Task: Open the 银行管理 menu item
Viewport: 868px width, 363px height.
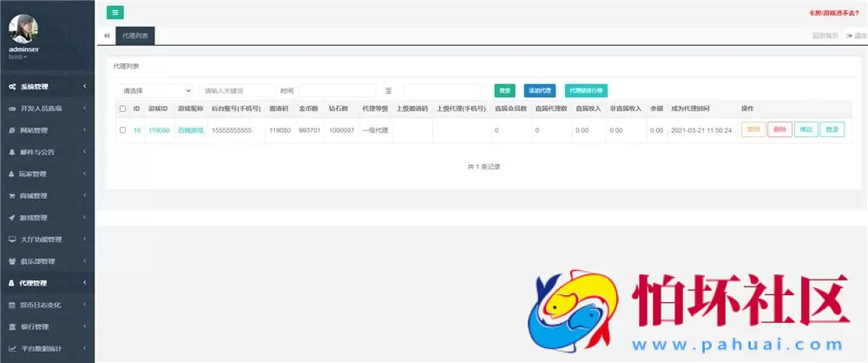Action: click(x=47, y=327)
